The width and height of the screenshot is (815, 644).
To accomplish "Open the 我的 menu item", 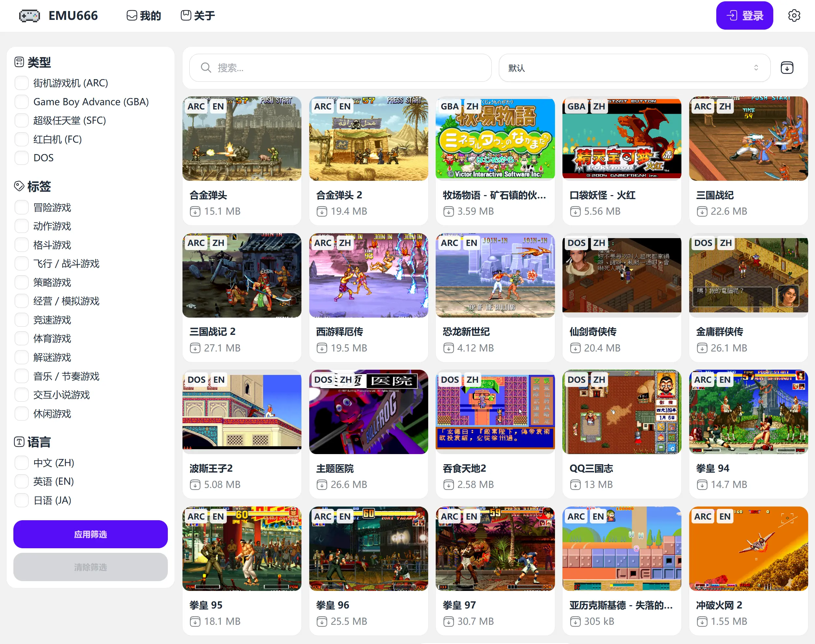I will (x=144, y=16).
